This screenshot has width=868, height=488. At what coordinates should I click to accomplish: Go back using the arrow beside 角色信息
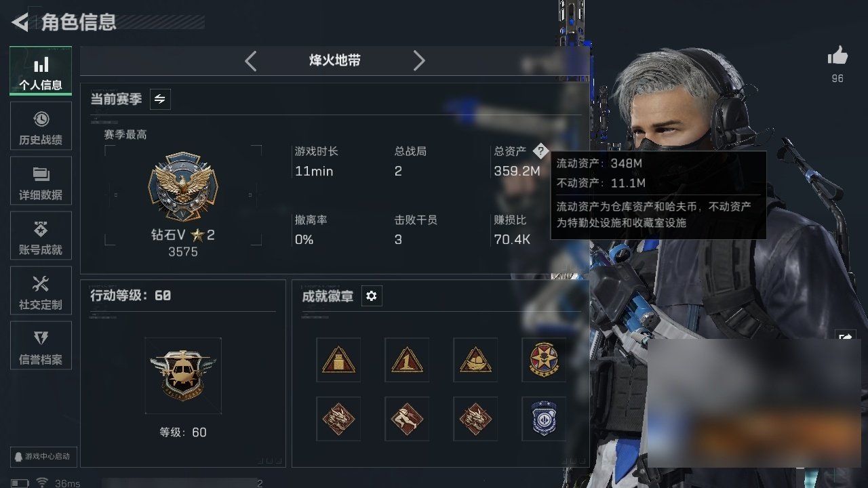(x=20, y=22)
